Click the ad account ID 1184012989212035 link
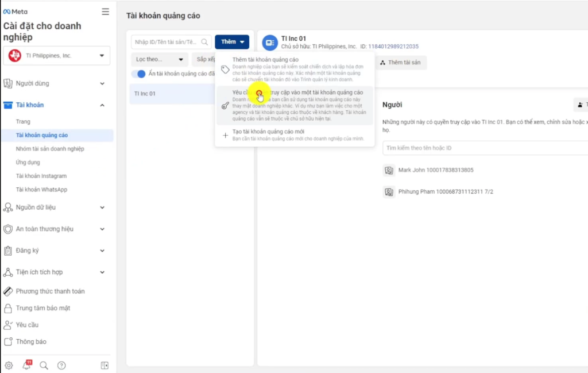Screen dimensions: 588x373 point(393,47)
